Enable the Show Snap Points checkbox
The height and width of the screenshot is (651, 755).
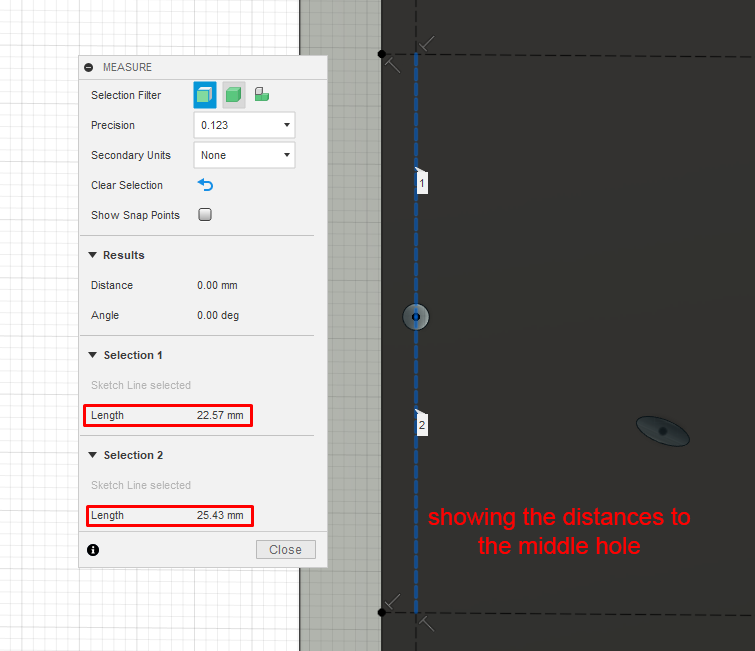tap(205, 214)
